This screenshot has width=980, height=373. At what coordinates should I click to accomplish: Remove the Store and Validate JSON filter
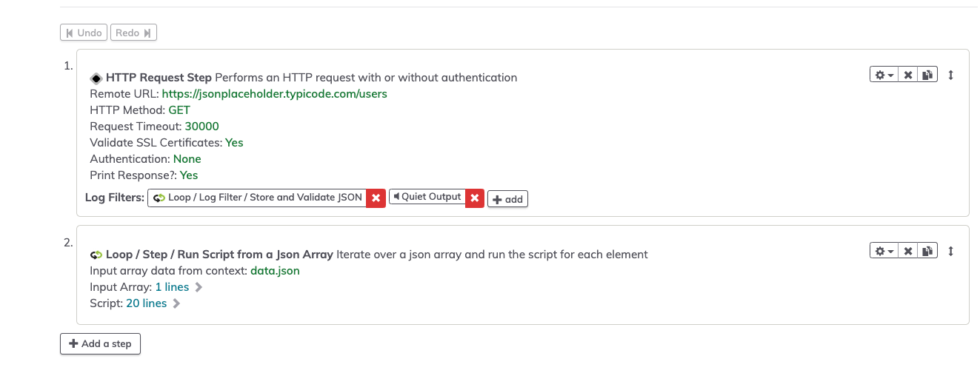coord(376,198)
